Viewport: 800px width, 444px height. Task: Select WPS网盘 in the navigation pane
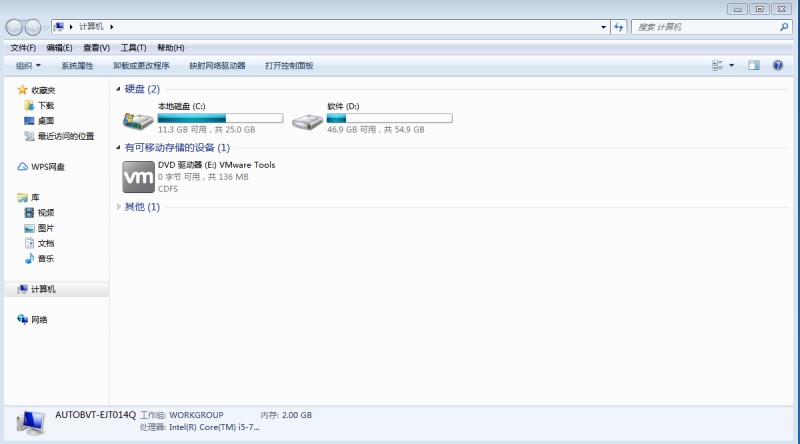(x=48, y=167)
